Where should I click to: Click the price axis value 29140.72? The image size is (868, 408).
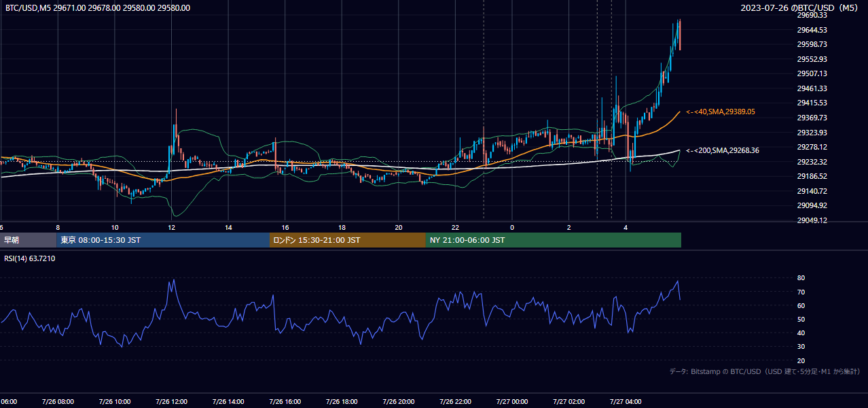click(x=812, y=191)
